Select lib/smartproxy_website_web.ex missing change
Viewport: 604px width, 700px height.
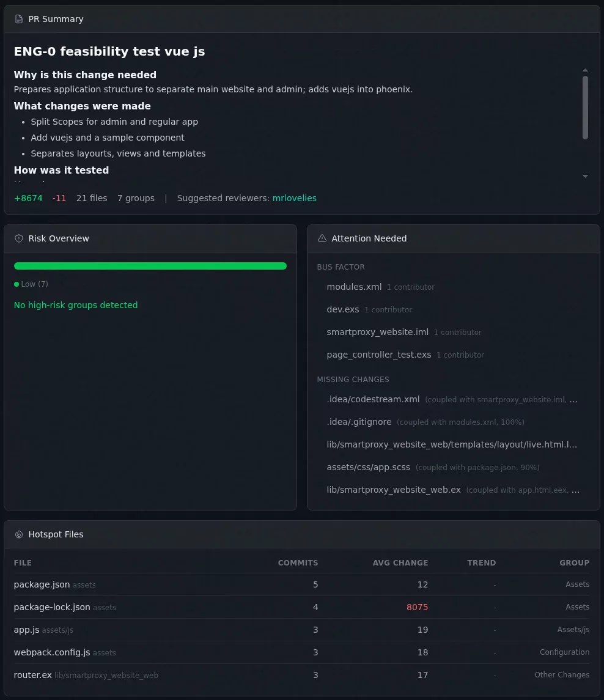pos(394,490)
